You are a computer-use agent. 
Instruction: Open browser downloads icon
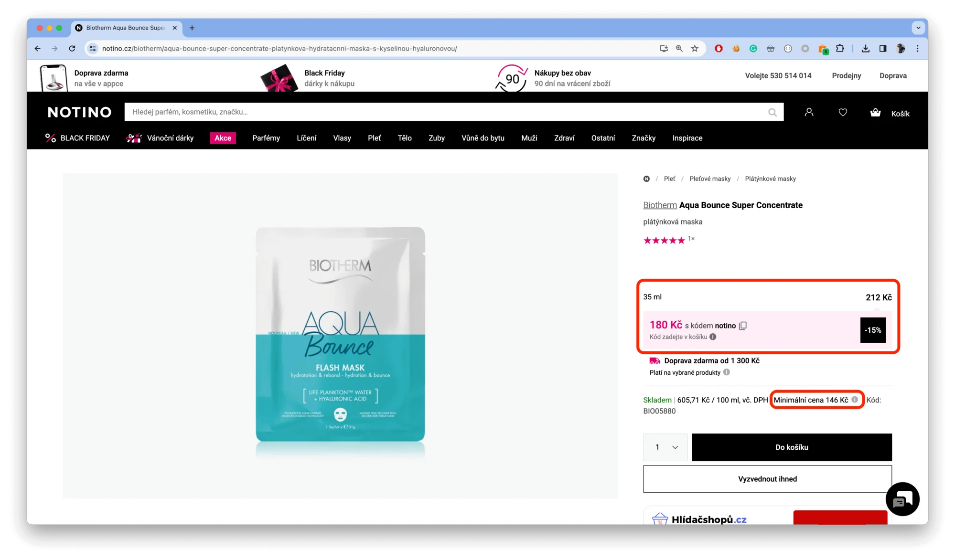pos(865,48)
